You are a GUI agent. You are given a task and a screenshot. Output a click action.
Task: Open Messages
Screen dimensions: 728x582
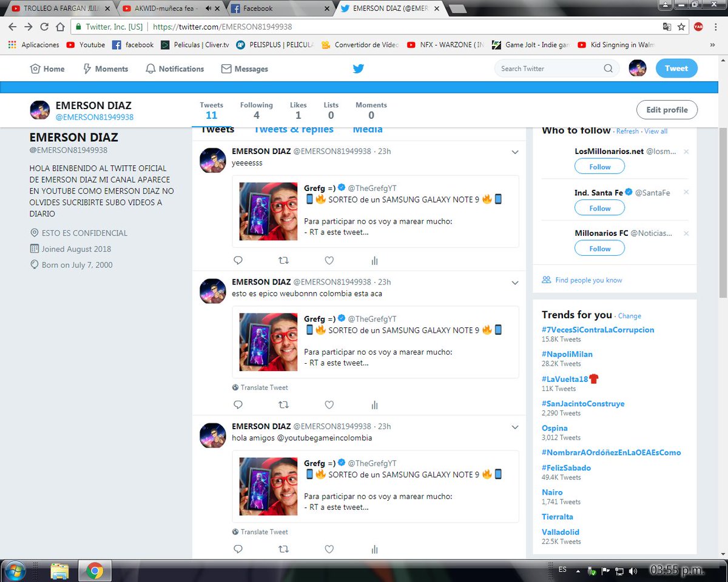tap(244, 69)
